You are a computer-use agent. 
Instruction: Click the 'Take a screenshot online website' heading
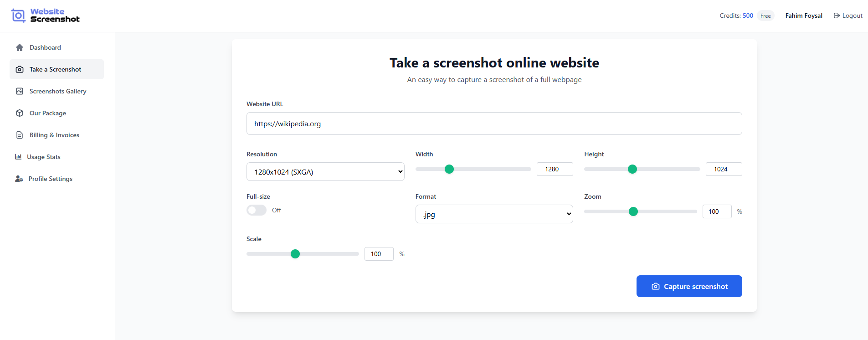pyautogui.click(x=494, y=62)
